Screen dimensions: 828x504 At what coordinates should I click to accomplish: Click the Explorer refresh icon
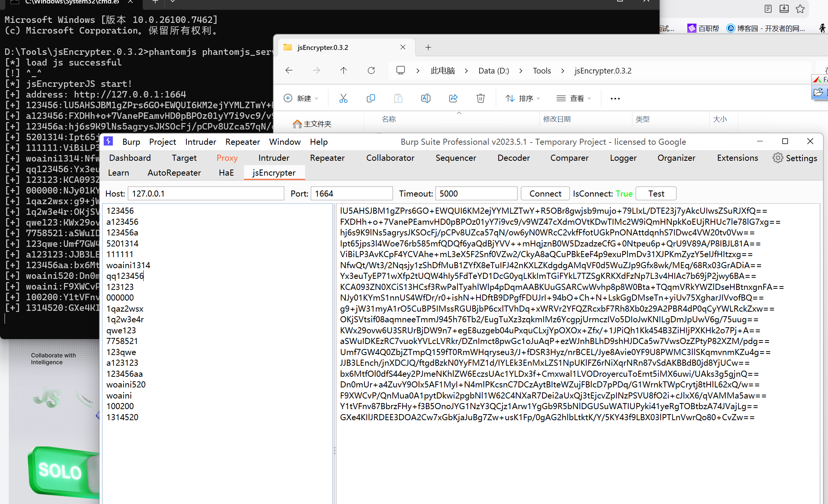click(x=371, y=70)
